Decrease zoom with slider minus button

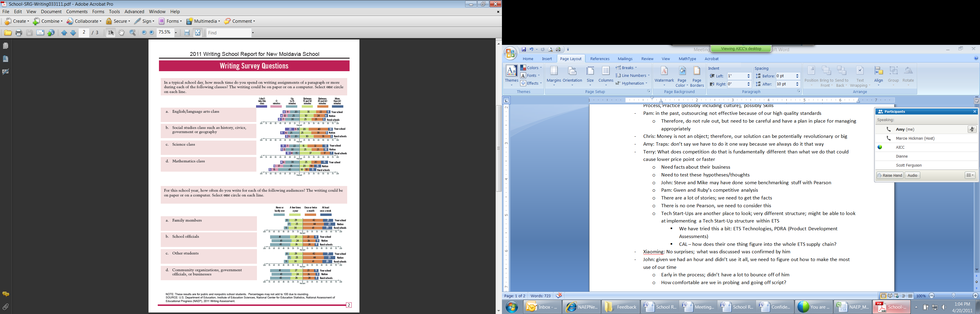click(x=932, y=296)
